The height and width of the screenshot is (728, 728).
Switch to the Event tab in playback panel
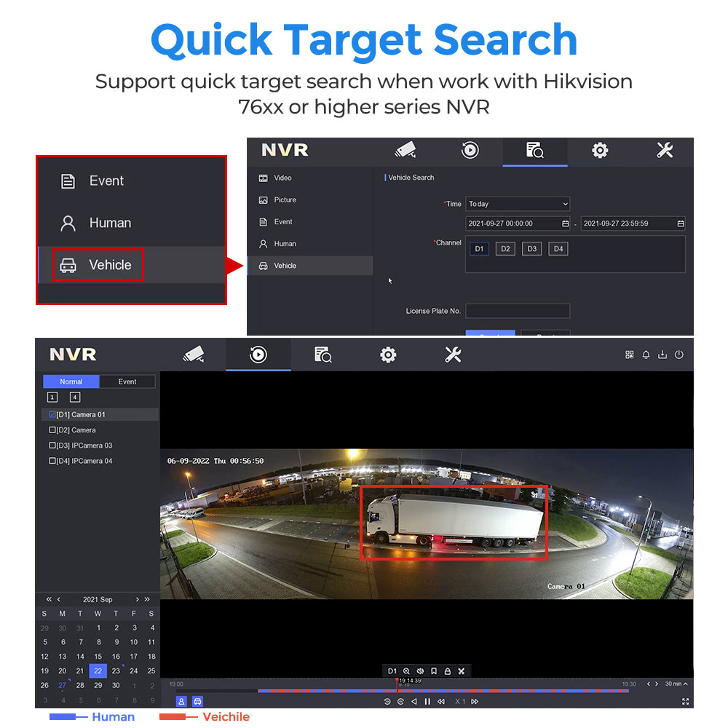click(127, 381)
